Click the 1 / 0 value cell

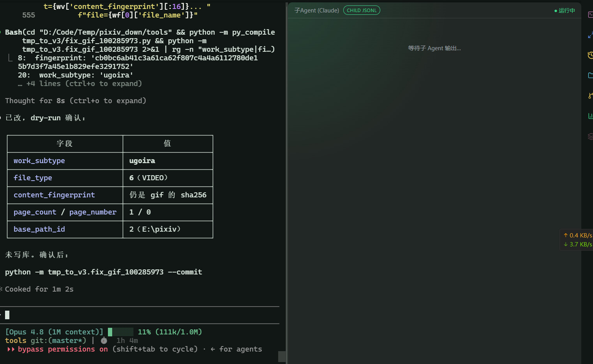(168, 212)
